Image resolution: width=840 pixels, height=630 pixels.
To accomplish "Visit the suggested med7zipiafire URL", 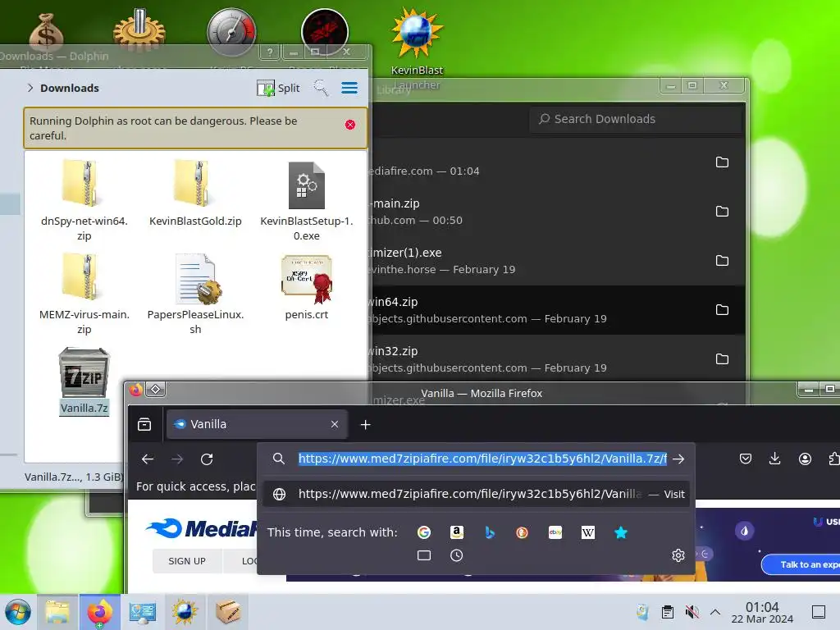I will [x=477, y=494].
